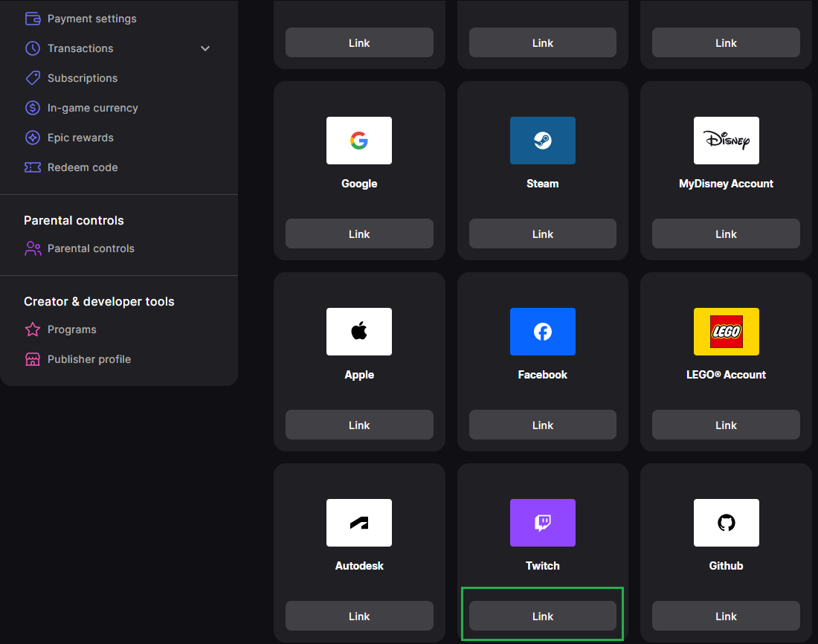The image size is (818, 644).
Task: Click the Redeem code ticket icon
Action: tap(33, 167)
